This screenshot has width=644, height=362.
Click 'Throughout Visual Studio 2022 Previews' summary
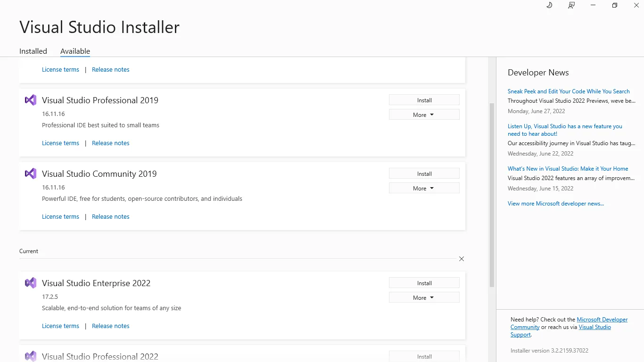click(x=571, y=101)
